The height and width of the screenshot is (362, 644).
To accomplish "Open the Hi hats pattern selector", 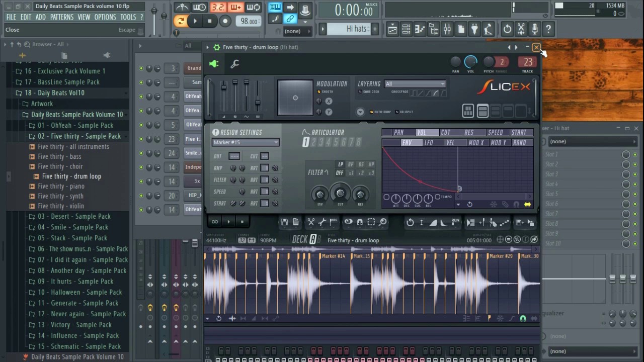I will click(x=349, y=29).
